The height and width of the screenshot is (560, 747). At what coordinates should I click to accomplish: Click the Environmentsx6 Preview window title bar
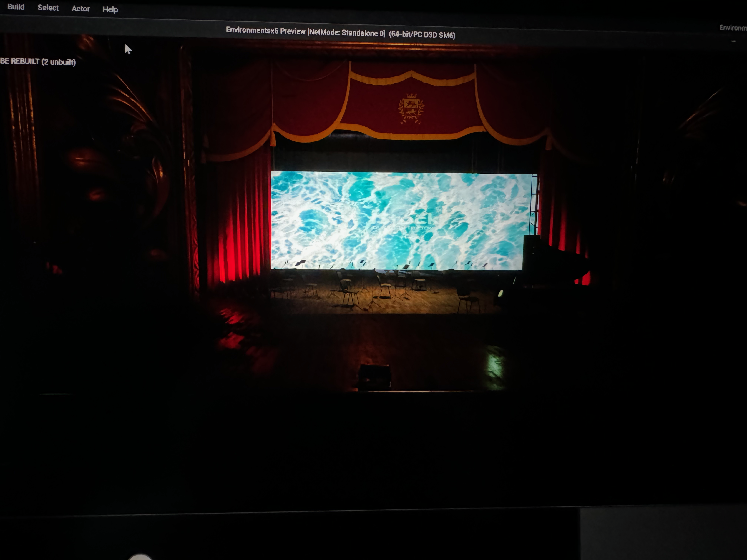coord(340,32)
